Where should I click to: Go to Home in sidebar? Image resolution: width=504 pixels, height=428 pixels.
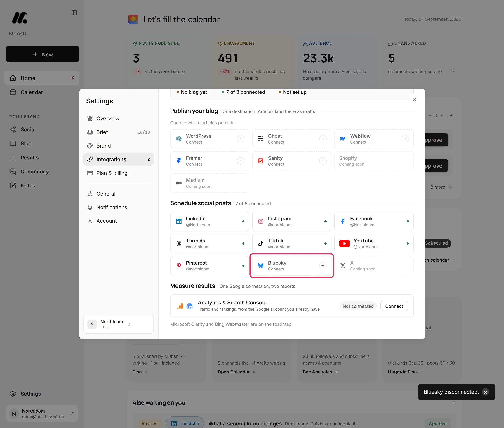[x=42, y=78]
